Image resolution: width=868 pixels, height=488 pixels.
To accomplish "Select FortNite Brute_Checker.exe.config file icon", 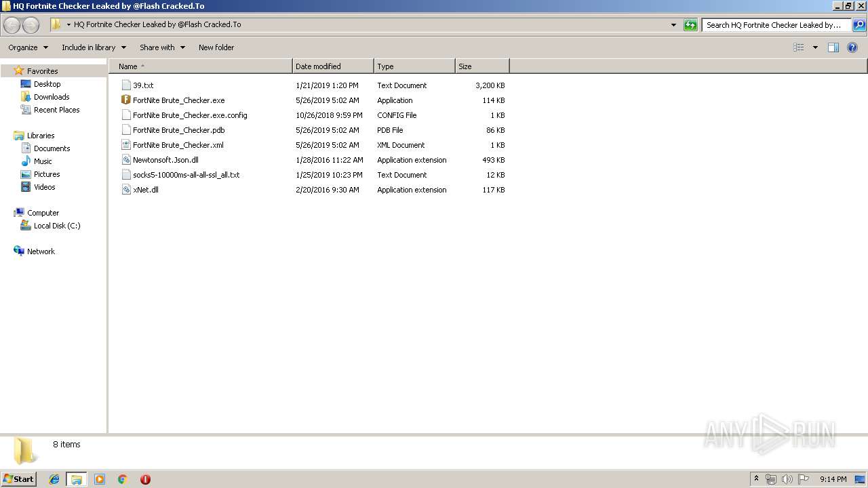I will tap(126, 115).
